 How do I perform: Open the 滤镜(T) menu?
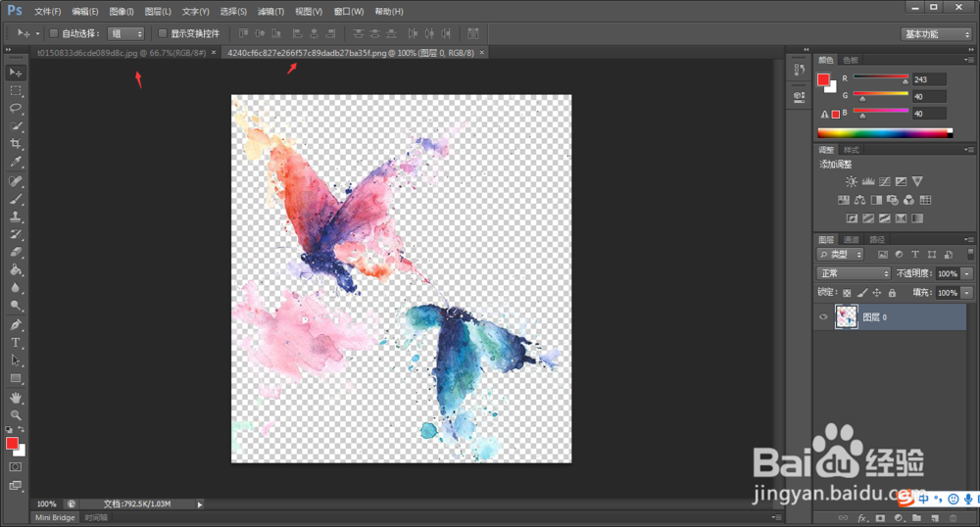click(x=270, y=11)
